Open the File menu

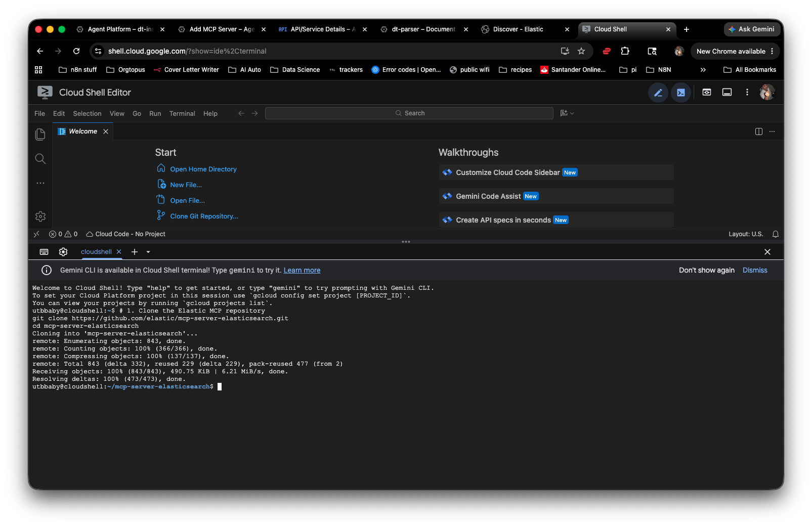tap(40, 114)
